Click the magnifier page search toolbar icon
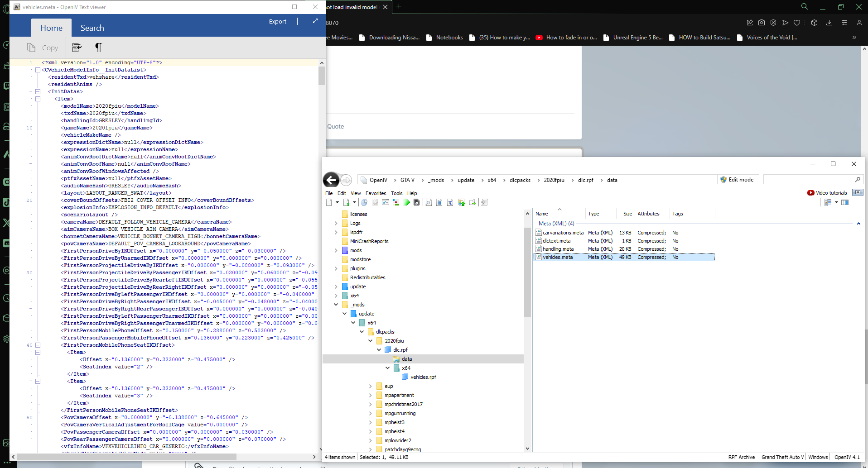The height and width of the screenshot is (468, 868). click(x=429, y=202)
